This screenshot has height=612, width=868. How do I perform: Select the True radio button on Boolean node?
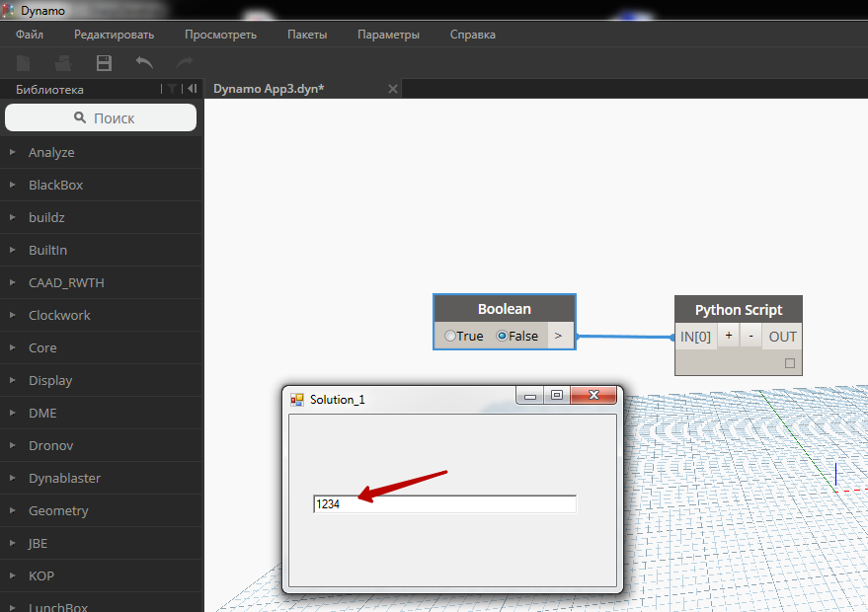click(450, 336)
